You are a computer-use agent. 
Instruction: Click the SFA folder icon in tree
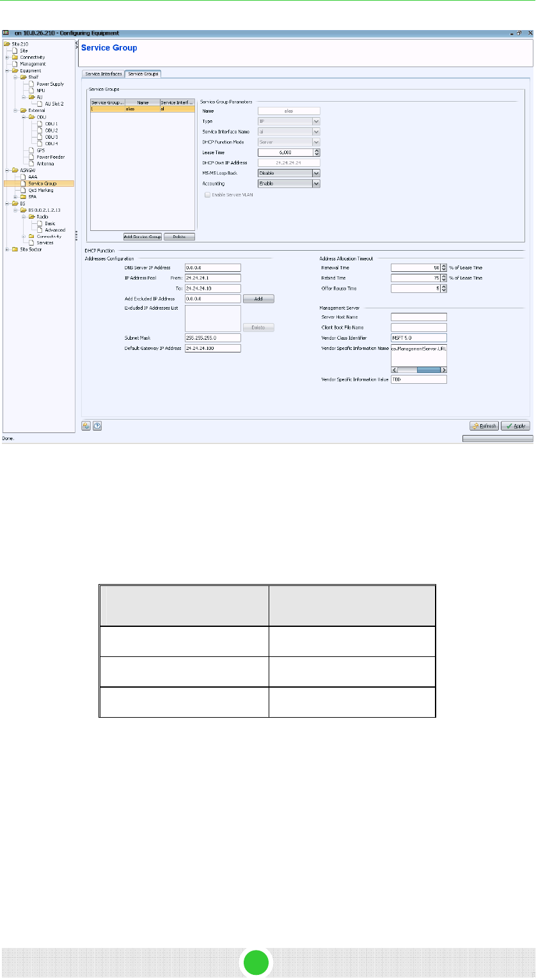pyautogui.click(x=24, y=196)
